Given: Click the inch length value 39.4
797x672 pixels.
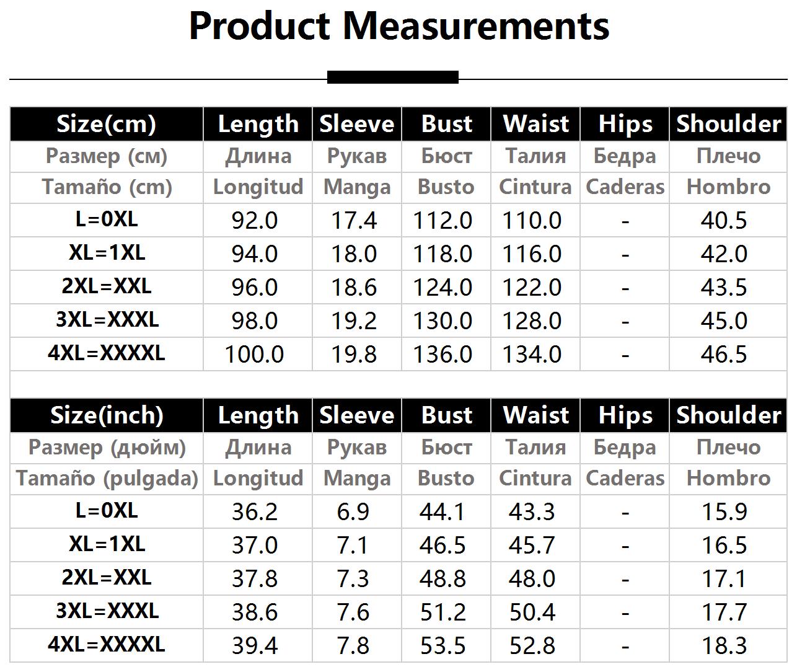Looking at the screenshot, I should (255, 646).
